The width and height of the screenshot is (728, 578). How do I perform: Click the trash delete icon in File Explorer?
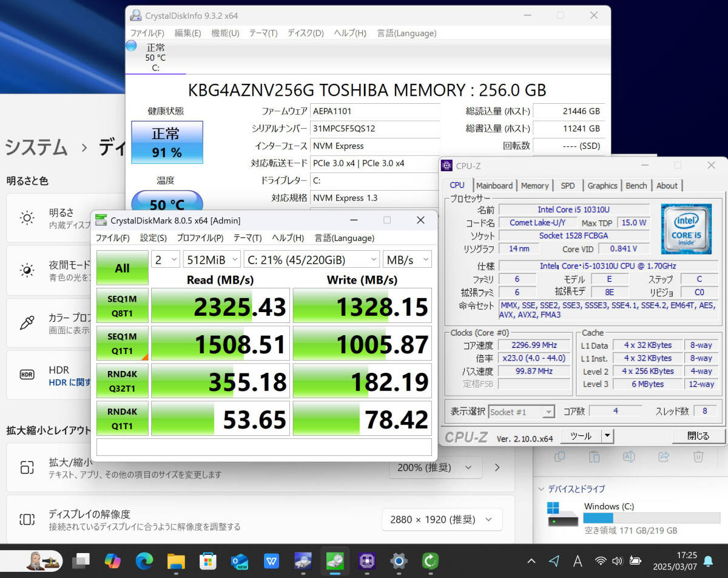(x=698, y=456)
